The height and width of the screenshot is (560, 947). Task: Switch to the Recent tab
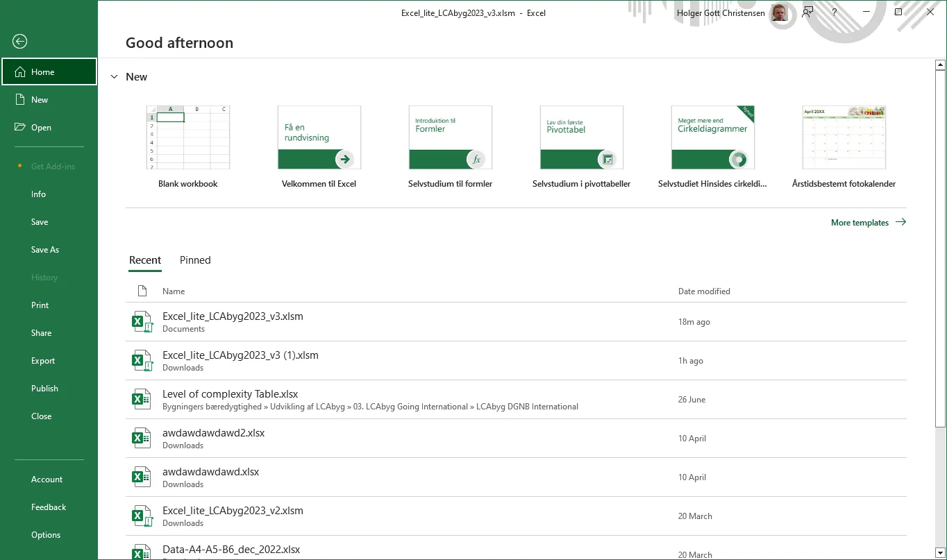click(x=145, y=260)
